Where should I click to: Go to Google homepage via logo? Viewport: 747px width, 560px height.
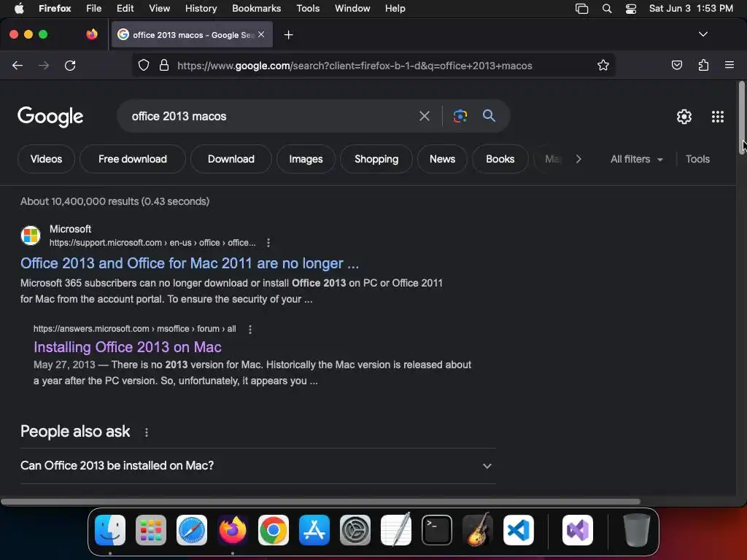(x=50, y=117)
